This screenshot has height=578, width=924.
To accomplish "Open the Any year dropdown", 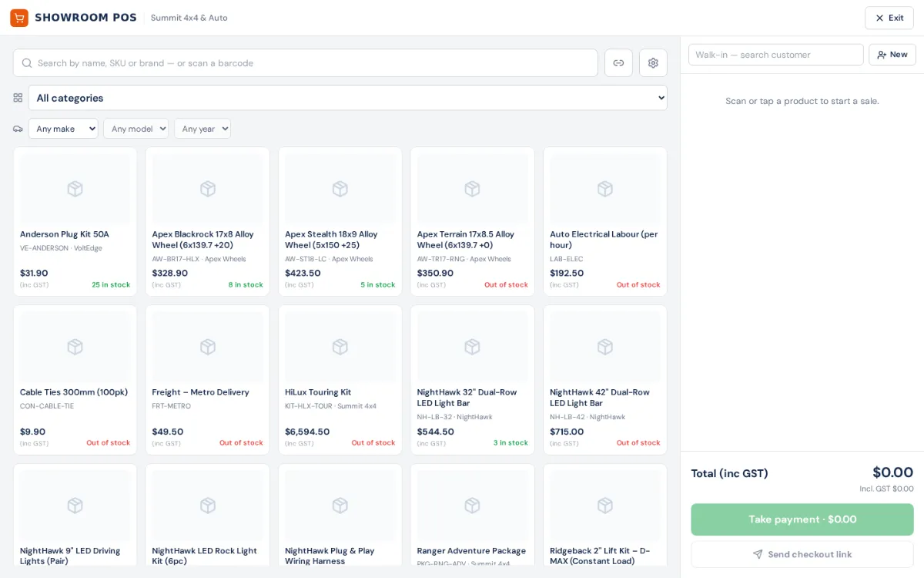I will 203,129.
